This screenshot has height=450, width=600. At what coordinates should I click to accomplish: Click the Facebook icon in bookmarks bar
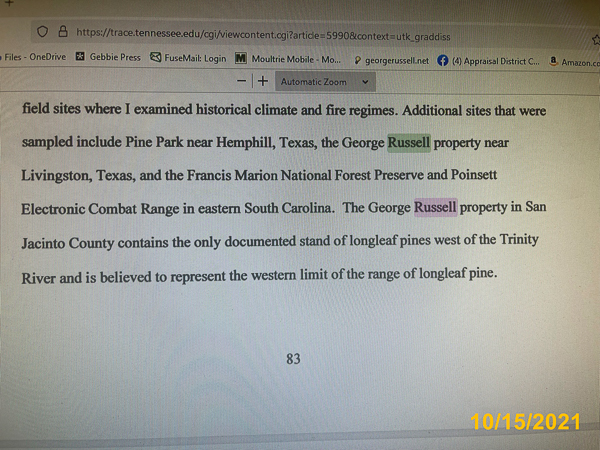(443, 61)
